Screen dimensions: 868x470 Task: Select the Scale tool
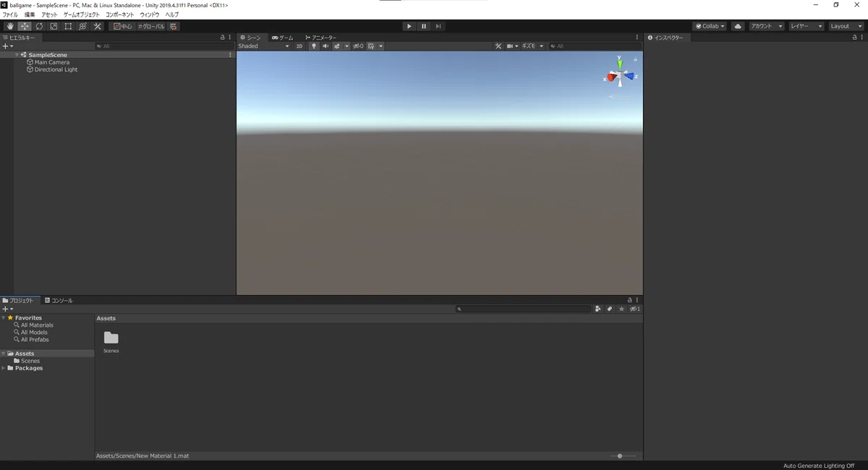(x=54, y=26)
